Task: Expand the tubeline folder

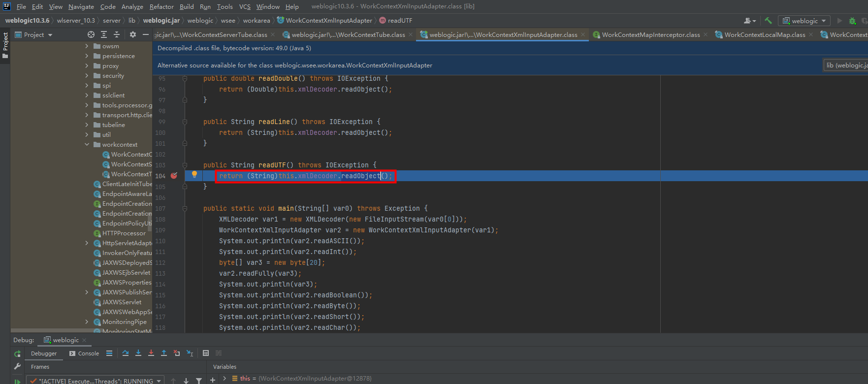Action: [x=87, y=125]
